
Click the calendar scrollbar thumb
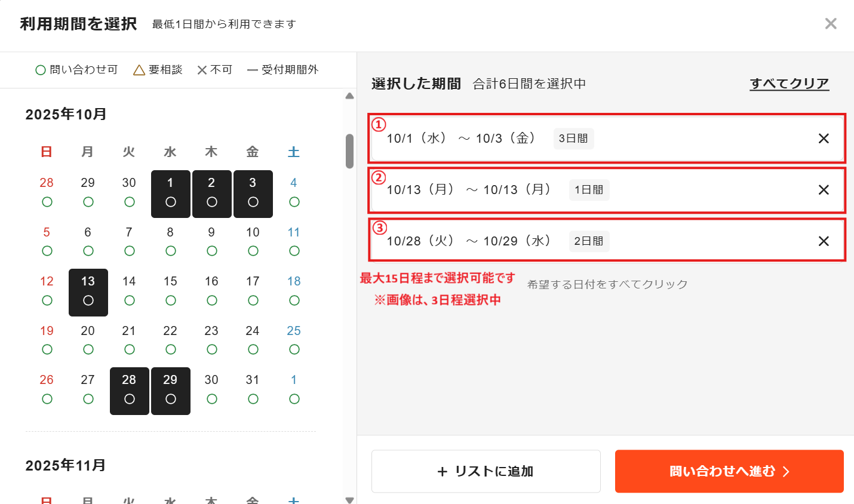click(x=349, y=151)
